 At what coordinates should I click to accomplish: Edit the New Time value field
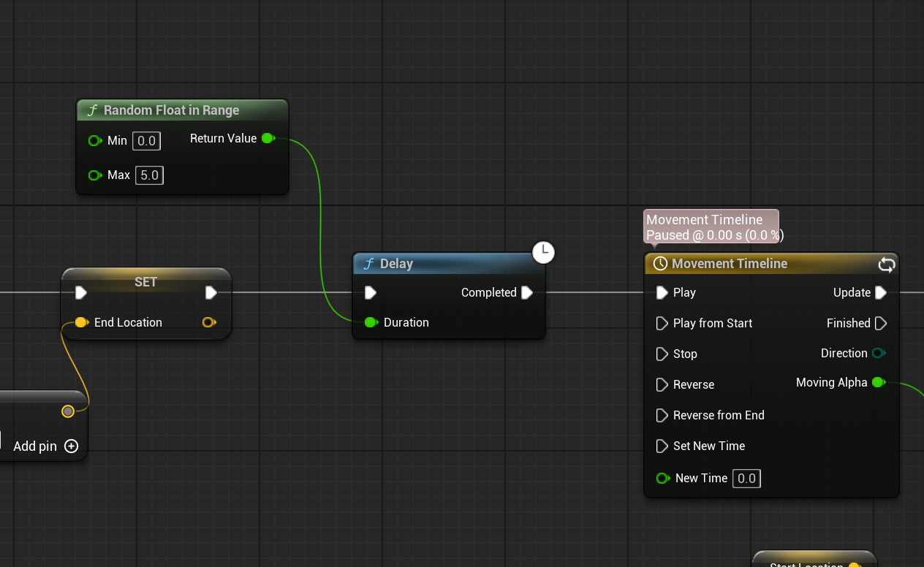tap(746, 478)
